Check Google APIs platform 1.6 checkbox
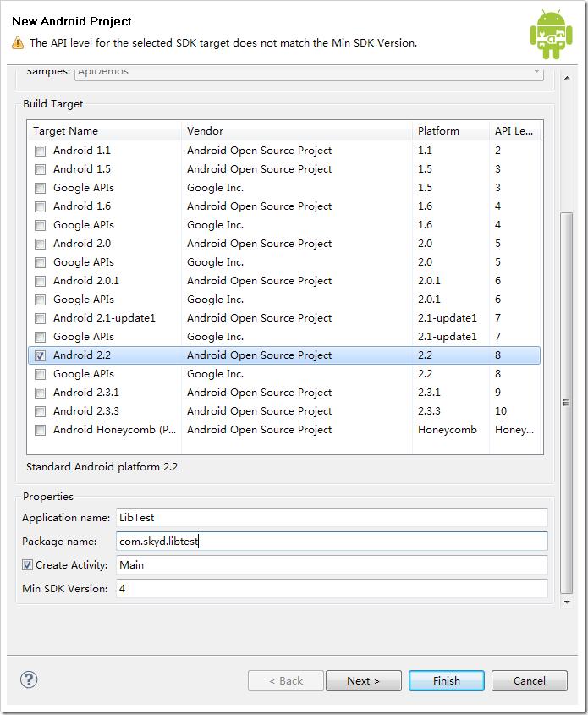 tap(40, 225)
